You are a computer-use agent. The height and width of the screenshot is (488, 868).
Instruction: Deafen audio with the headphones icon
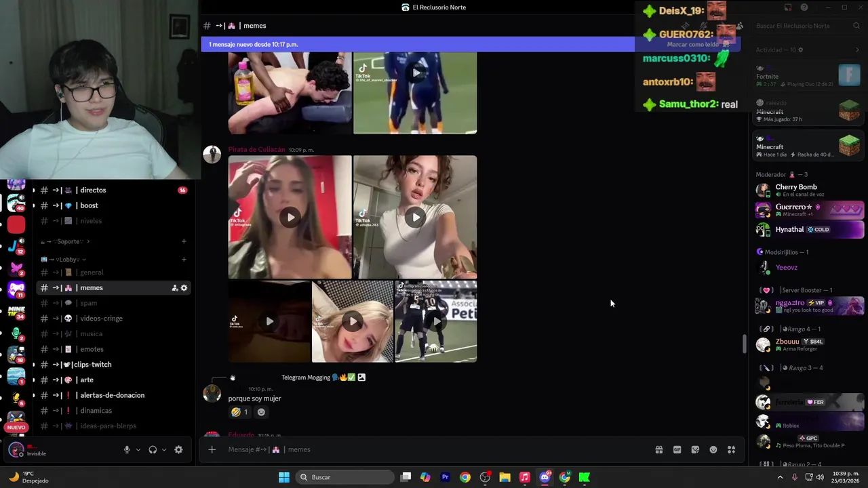click(x=153, y=449)
